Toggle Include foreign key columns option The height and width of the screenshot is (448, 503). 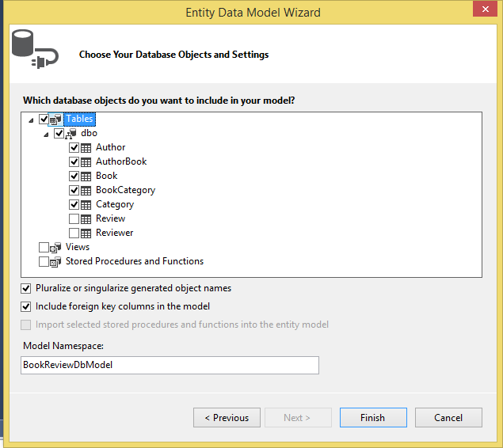25,306
